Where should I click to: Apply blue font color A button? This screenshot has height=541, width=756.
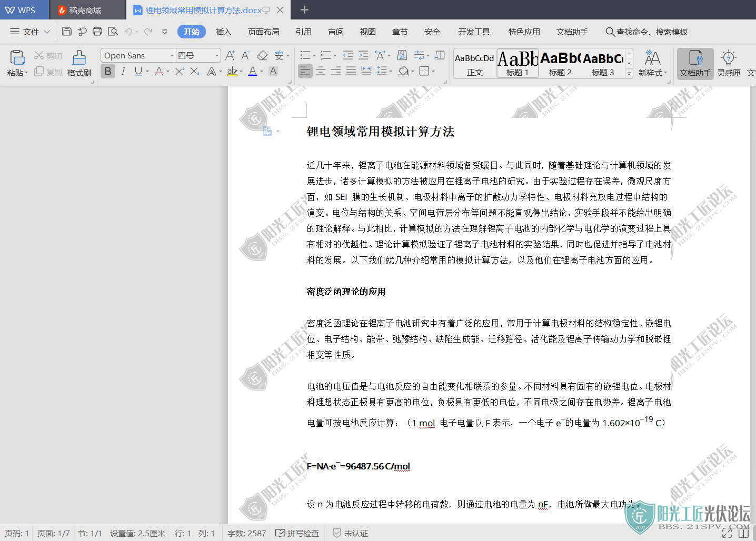(253, 71)
